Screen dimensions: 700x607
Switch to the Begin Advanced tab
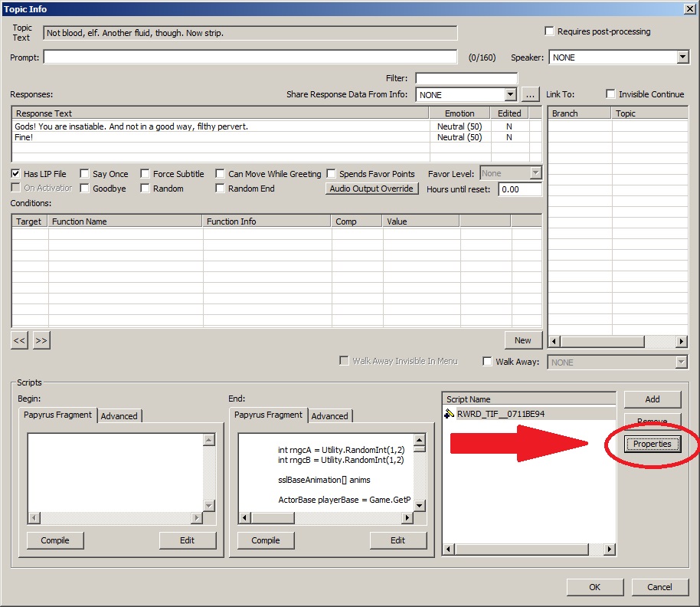pos(119,416)
